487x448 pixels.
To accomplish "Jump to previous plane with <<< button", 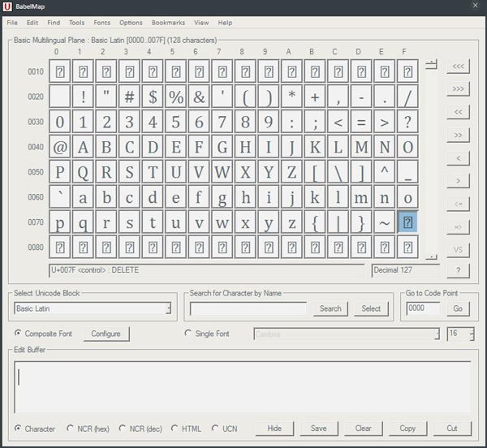I will tap(458, 66).
